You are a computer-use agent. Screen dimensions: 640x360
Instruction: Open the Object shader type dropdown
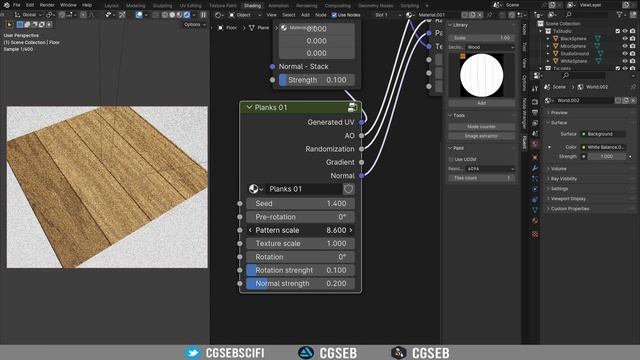(245, 15)
